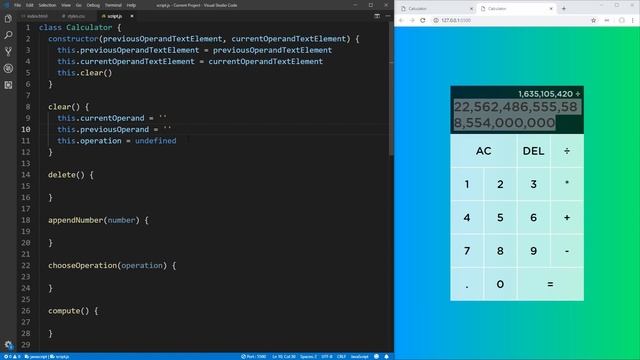640x360 pixels.
Task: Click the CRLF line ending selector
Action: (341, 356)
